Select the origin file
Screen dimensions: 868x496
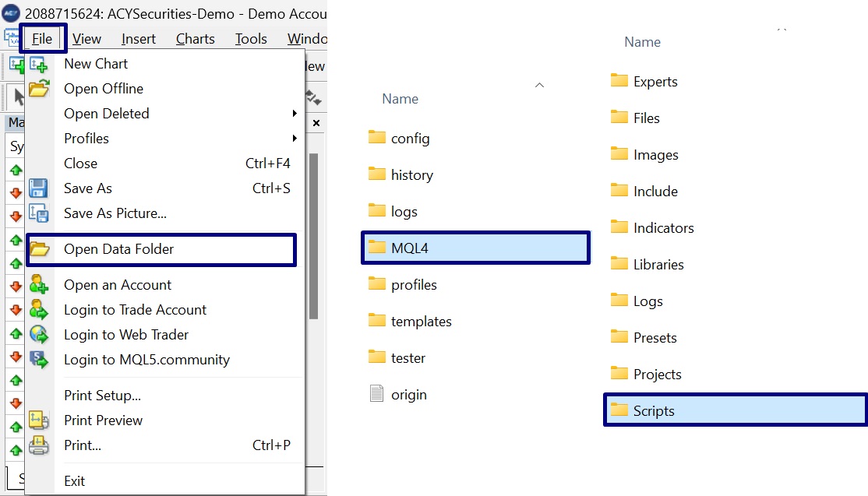[x=408, y=395]
